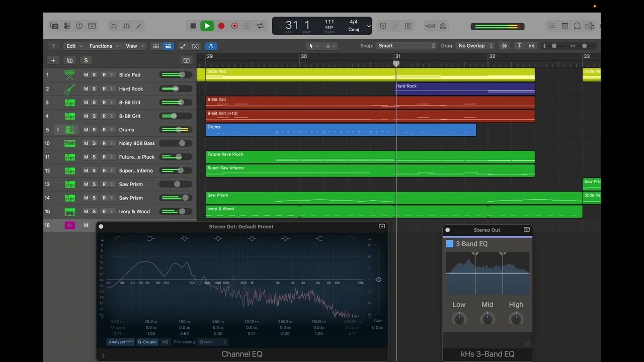Open the Functions menu
The image size is (644, 362).
[104, 46]
